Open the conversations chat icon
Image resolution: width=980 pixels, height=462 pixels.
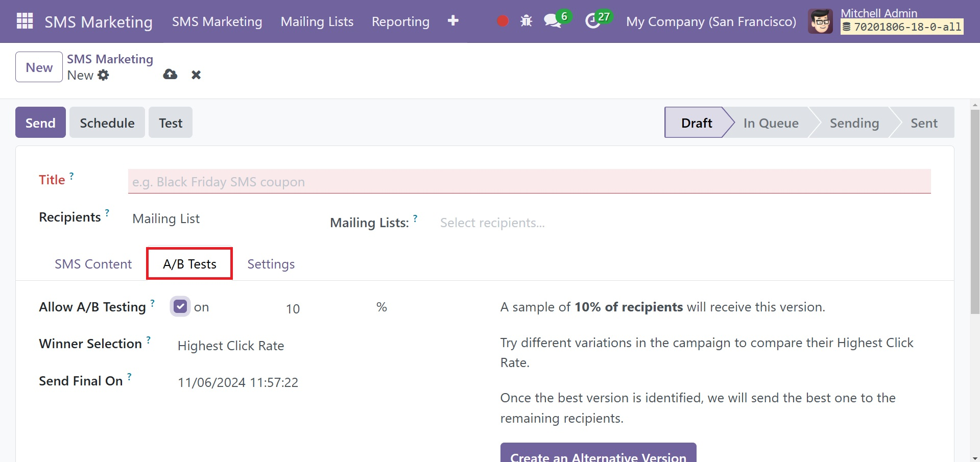(x=553, y=21)
